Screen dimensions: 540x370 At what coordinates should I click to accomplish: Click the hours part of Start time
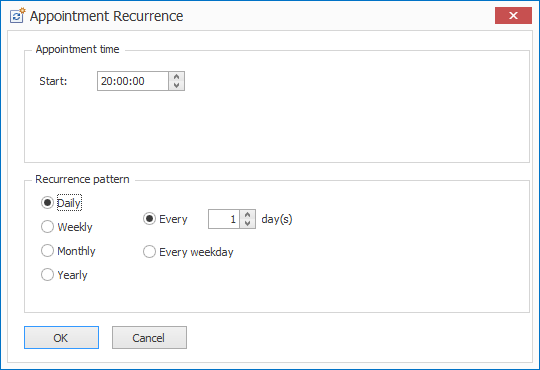(106, 81)
